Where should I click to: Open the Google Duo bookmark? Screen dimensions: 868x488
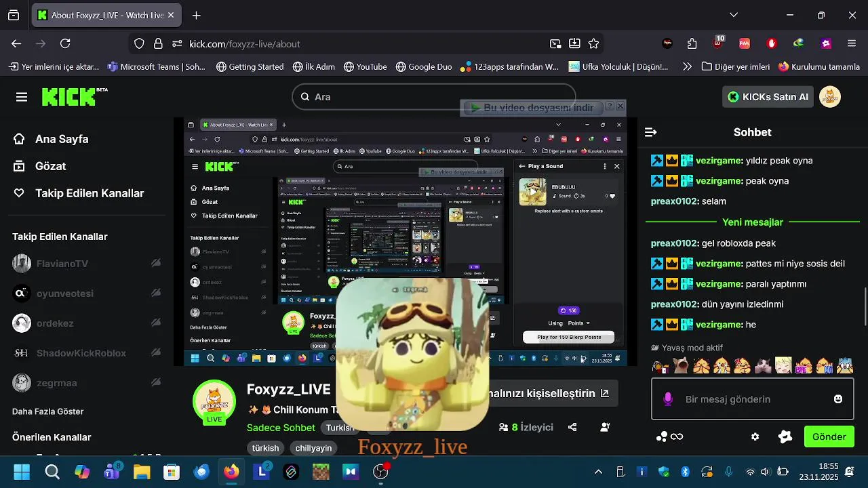423,66
